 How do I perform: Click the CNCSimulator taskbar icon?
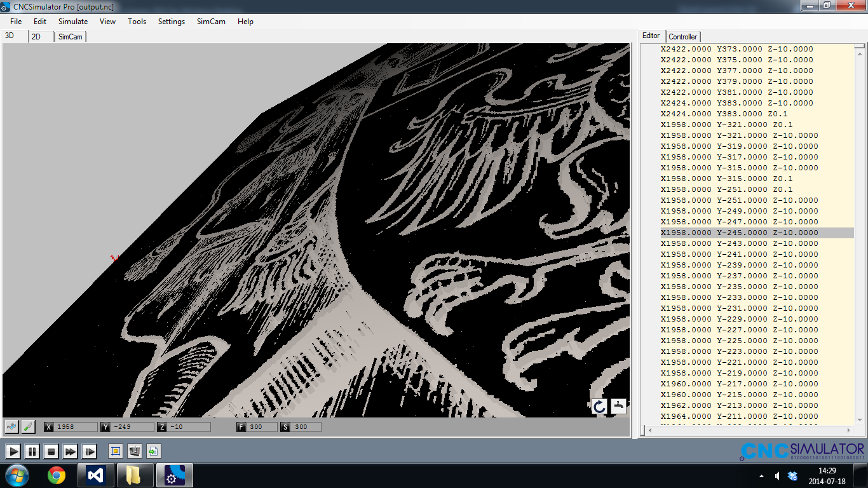173,475
